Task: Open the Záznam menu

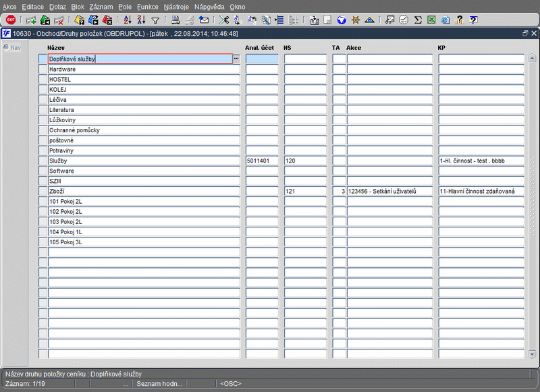Action: (101, 7)
